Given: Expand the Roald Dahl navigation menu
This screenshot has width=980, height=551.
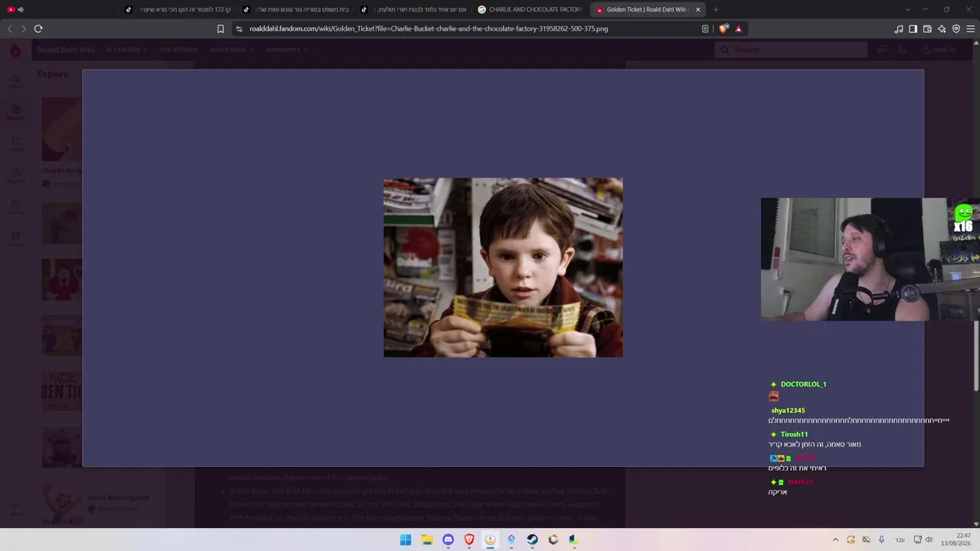Looking at the screenshot, I should (x=230, y=50).
